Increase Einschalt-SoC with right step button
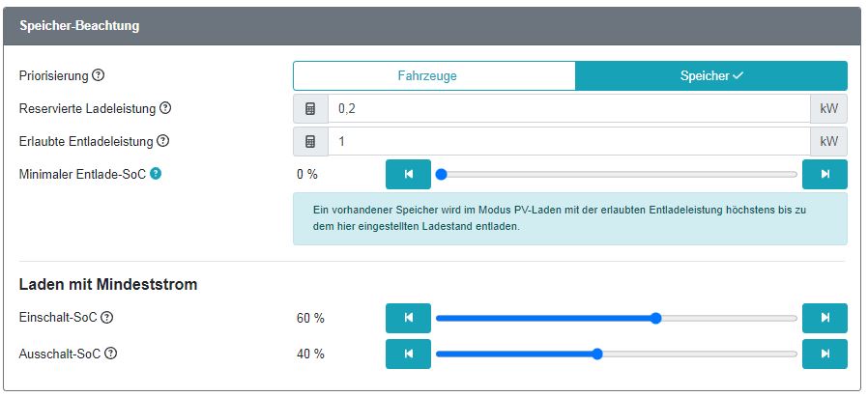868x397 pixels. pos(825,318)
